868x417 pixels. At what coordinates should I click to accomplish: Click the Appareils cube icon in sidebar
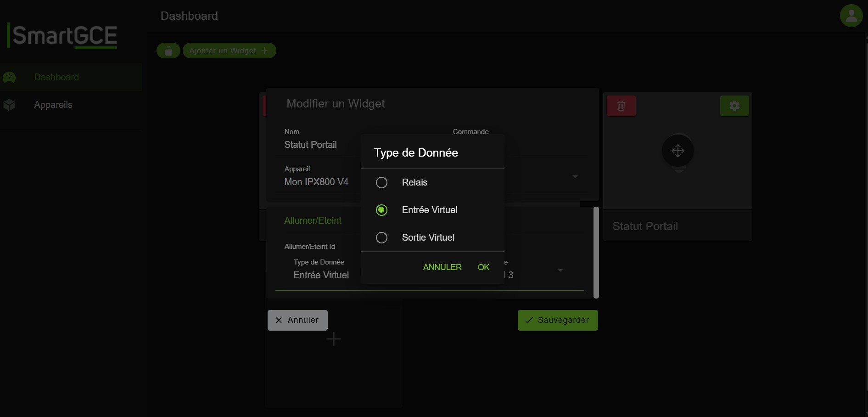(10, 105)
